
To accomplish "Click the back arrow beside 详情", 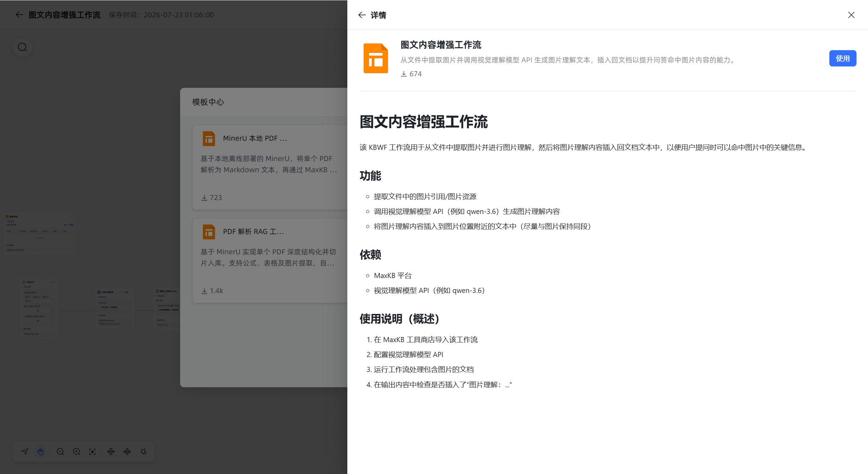I will [362, 15].
